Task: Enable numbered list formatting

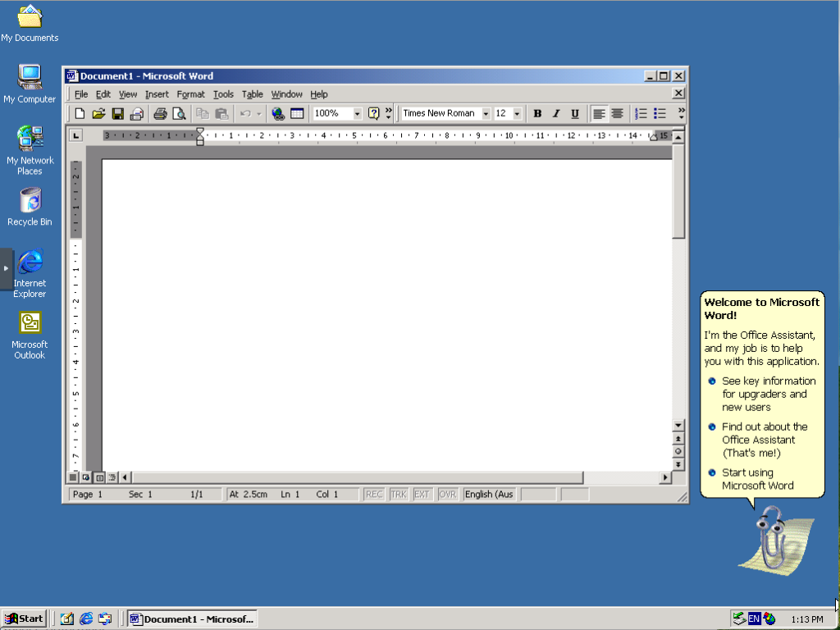Action: coord(641,113)
